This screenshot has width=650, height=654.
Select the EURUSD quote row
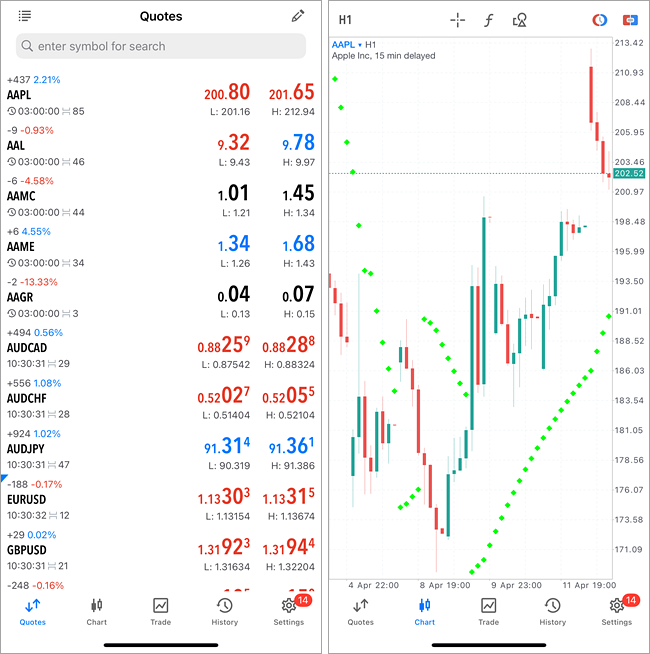(161, 498)
